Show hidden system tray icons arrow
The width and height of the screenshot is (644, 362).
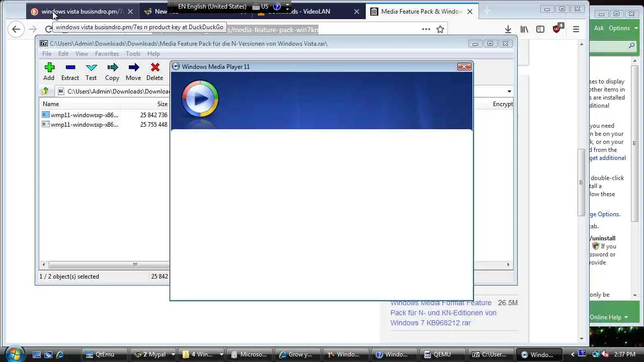tap(573, 354)
